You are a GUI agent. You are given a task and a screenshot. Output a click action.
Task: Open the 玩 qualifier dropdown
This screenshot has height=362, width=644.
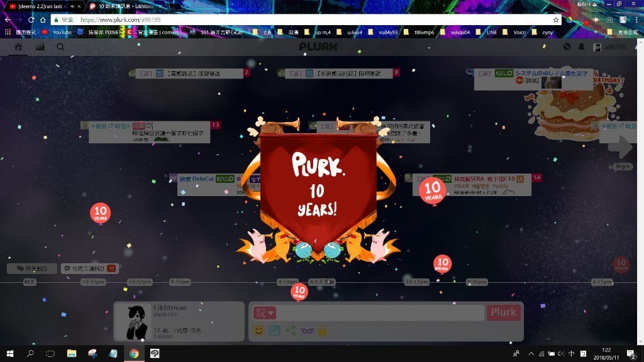264,313
